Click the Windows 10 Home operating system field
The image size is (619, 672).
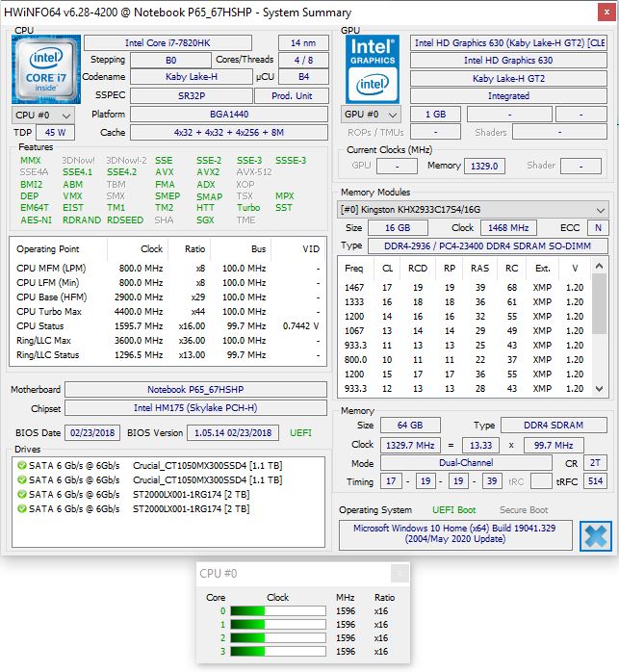(455, 534)
